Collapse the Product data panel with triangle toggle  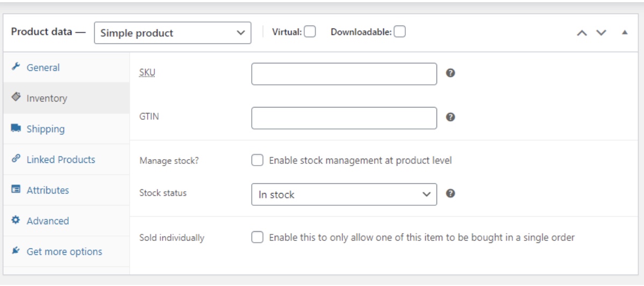[x=625, y=33]
